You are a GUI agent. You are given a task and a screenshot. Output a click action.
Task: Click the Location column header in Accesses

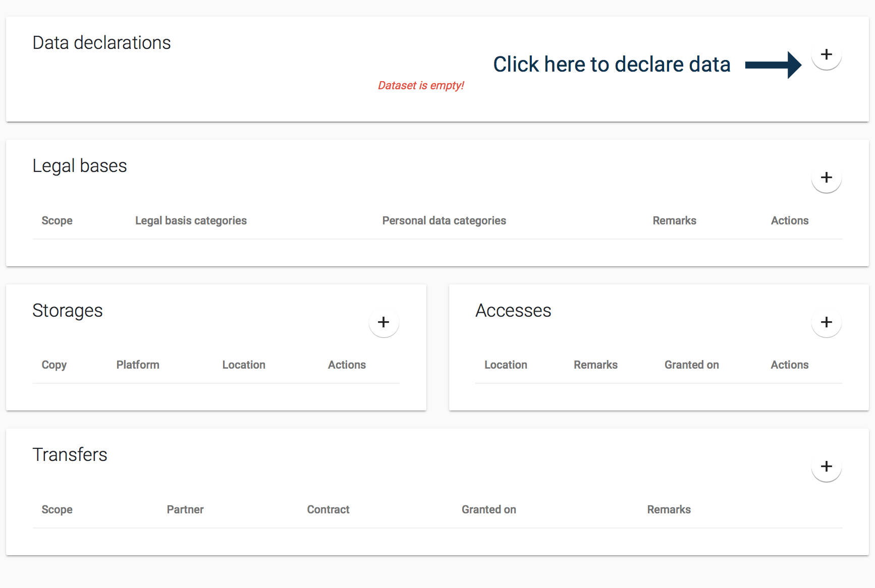coord(506,365)
